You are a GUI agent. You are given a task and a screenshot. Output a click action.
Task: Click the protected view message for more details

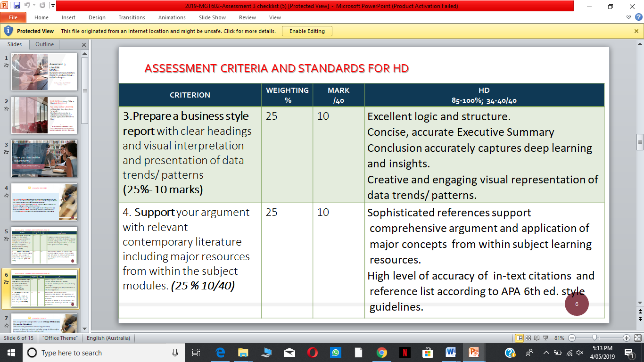coord(168,31)
